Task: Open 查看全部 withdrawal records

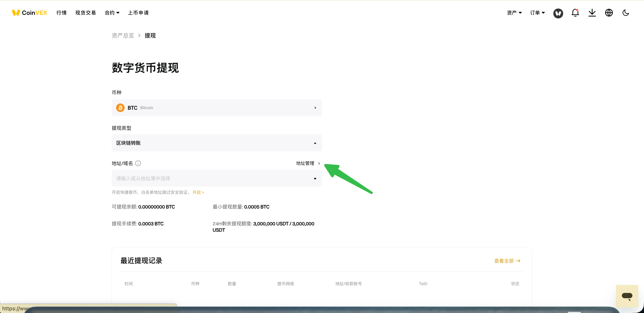Action: 507,261
